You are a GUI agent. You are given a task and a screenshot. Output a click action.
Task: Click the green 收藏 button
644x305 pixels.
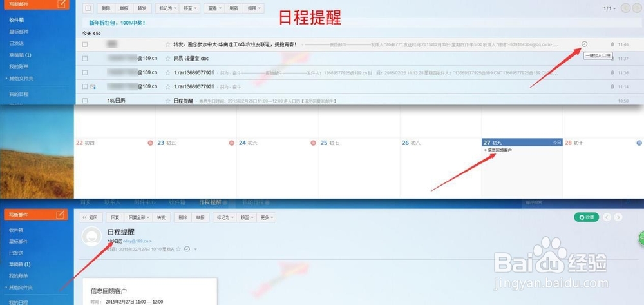tap(587, 217)
